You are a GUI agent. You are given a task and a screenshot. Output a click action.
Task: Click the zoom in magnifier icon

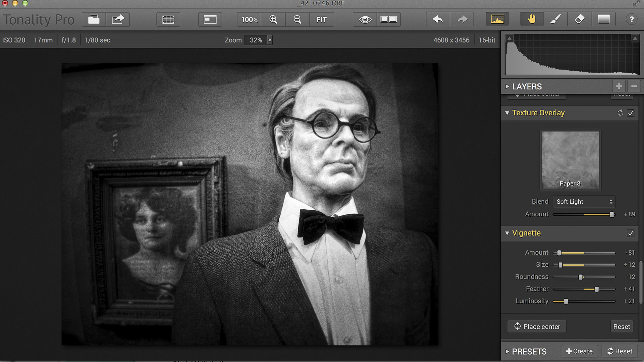(x=273, y=19)
